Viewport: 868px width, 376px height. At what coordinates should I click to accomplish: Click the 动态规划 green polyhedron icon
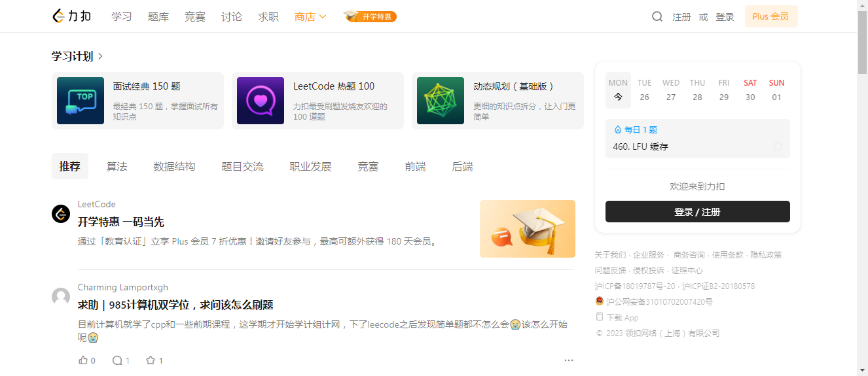click(x=441, y=101)
